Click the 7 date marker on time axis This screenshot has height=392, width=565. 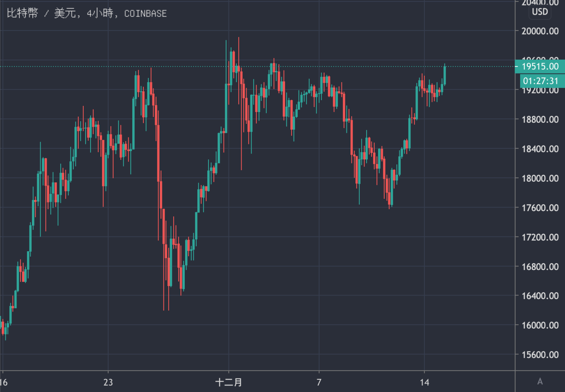[x=319, y=382]
